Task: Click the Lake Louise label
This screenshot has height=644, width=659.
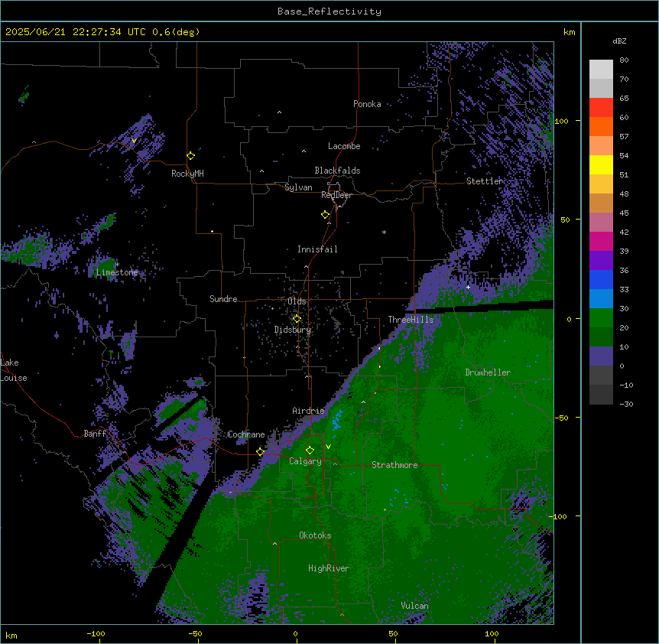Action: point(14,370)
